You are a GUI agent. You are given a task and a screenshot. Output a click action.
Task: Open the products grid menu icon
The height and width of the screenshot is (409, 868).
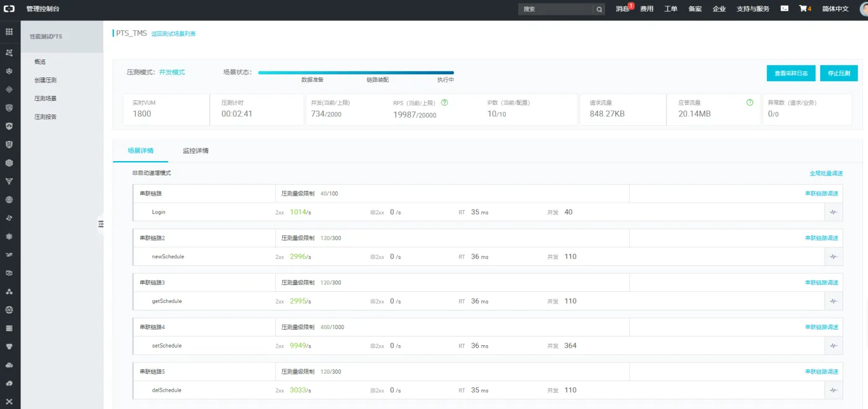[9, 32]
